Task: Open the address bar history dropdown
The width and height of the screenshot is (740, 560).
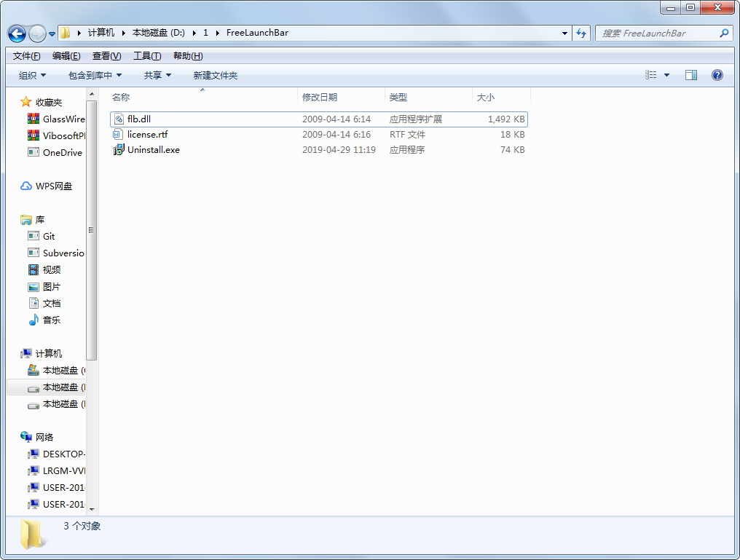Action: click(x=565, y=33)
